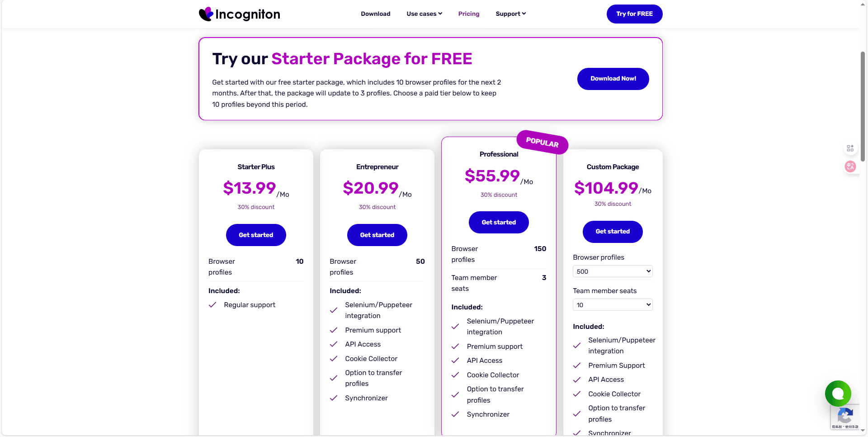Click the floating widgets panel icon
The image size is (868, 437).
pos(850,148)
